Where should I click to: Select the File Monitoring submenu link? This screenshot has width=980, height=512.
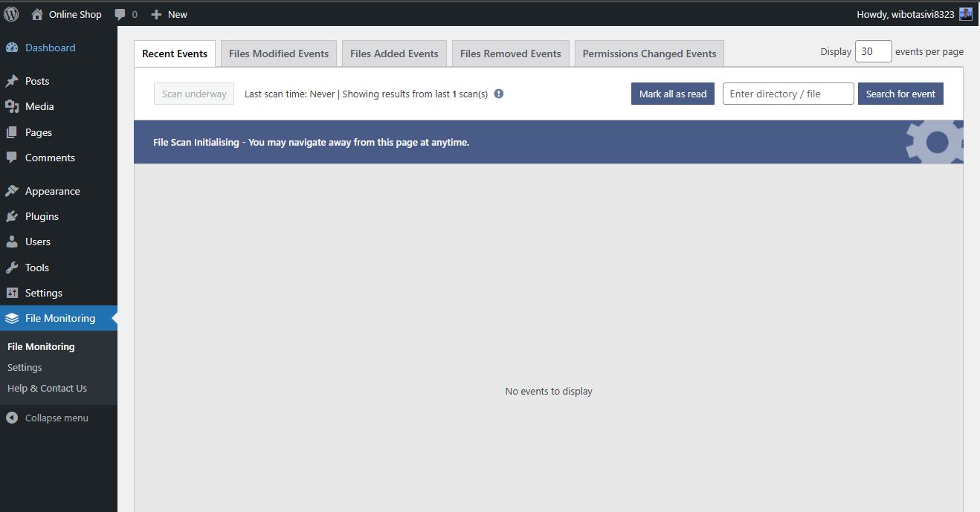[x=41, y=346]
